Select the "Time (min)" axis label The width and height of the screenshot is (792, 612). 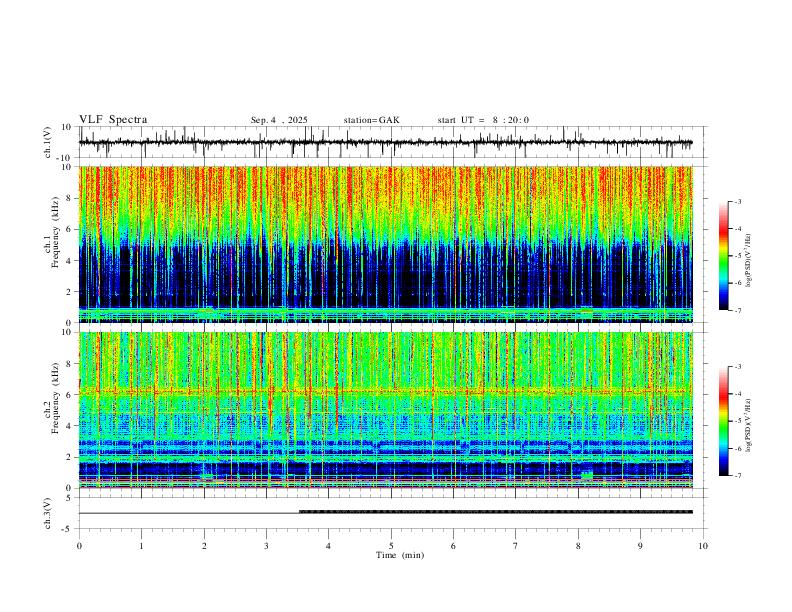click(400, 555)
